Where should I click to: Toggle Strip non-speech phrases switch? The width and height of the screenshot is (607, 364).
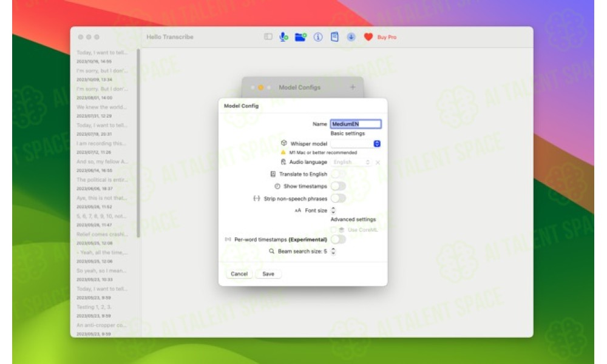[x=338, y=198]
